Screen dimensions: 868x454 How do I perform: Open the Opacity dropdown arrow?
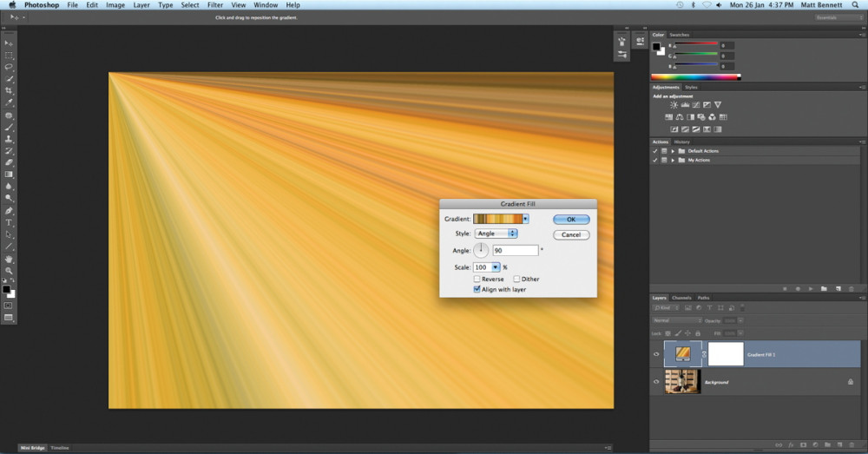740,320
